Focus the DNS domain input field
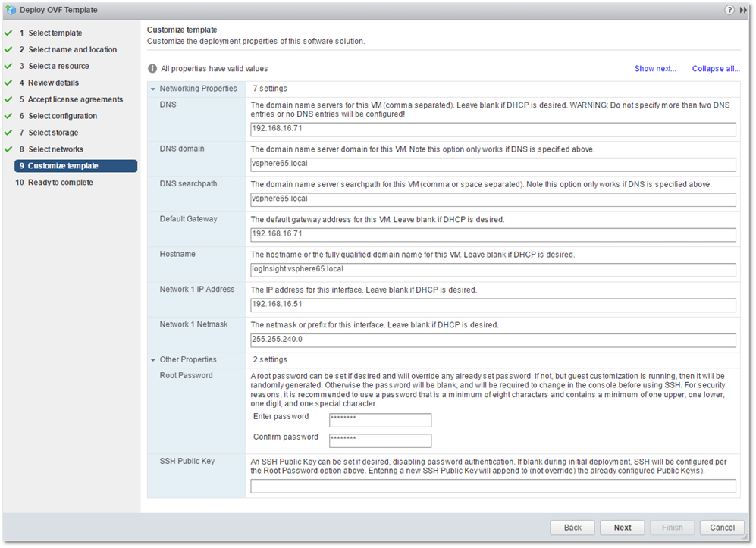The width and height of the screenshot is (756, 548). 493,164
